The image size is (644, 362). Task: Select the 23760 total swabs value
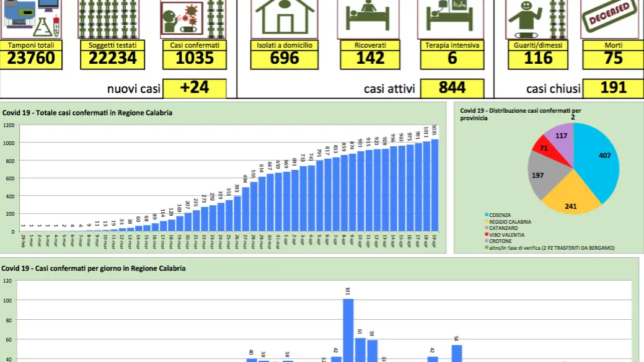point(31,59)
